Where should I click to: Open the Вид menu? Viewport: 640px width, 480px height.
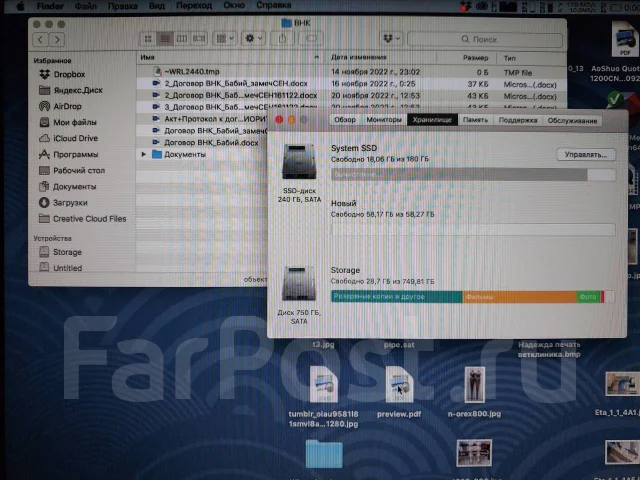point(157,6)
